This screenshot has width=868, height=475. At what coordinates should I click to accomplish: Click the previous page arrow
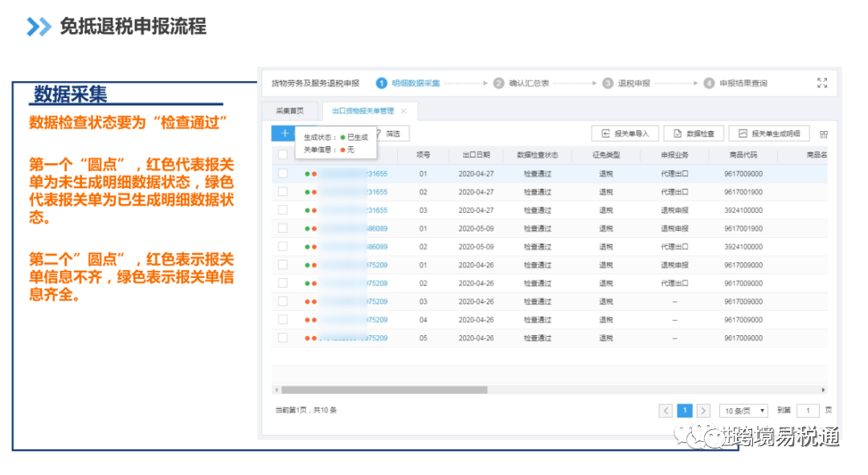click(665, 410)
